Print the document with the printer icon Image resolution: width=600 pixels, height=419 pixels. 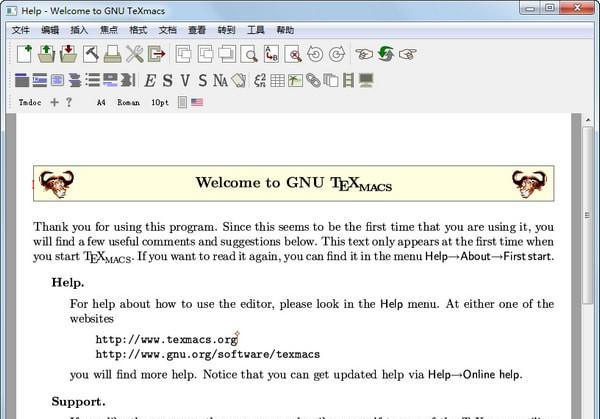(112, 54)
